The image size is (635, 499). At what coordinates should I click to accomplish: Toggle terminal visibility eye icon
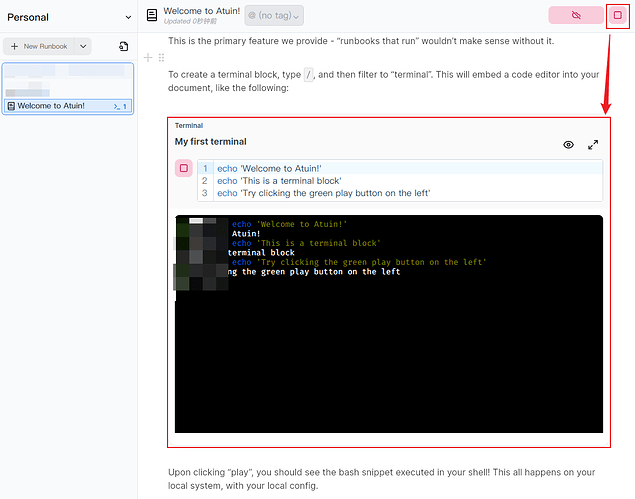(x=569, y=145)
